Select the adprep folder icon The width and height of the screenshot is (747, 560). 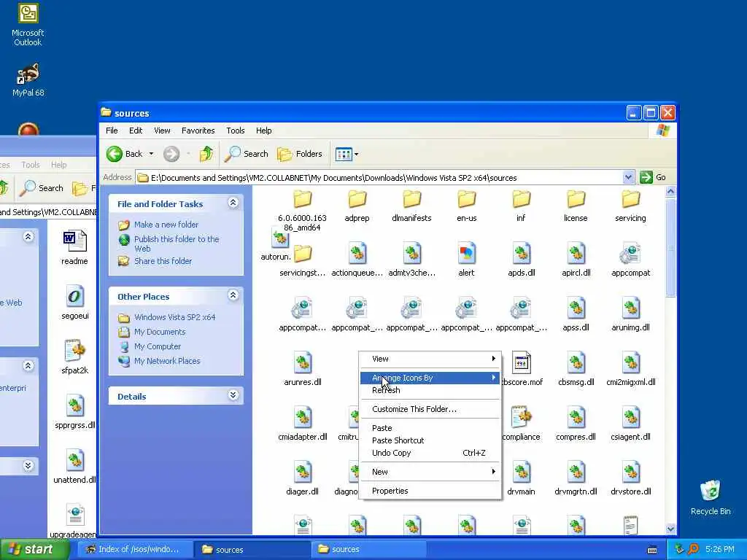pyautogui.click(x=357, y=199)
